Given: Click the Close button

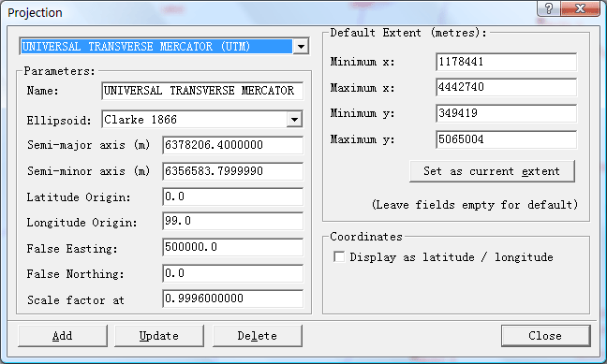Looking at the screenshot, I should click(x=546, y=336).
